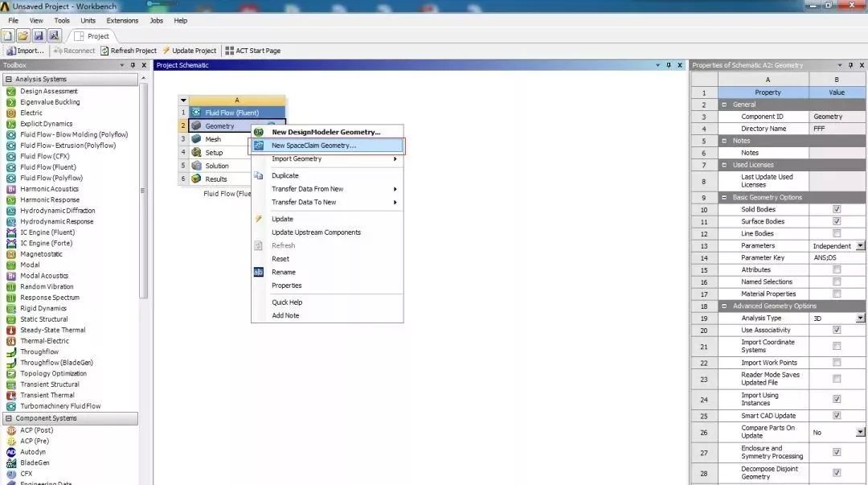This screenshot has width=868, height=485.
Task: Click the ACT Start Page button
Action: tap(253, 51)
